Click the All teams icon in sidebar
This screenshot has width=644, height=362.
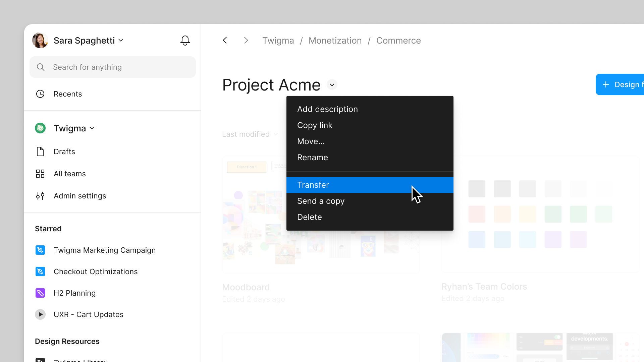[40, 173]
